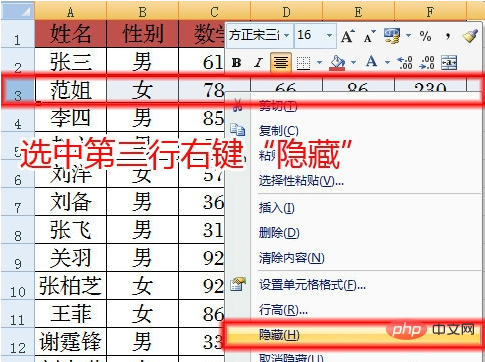The image size is (485, 362).
Task: Apply percent style from the mini toolbar
Action: coord(425,36)
